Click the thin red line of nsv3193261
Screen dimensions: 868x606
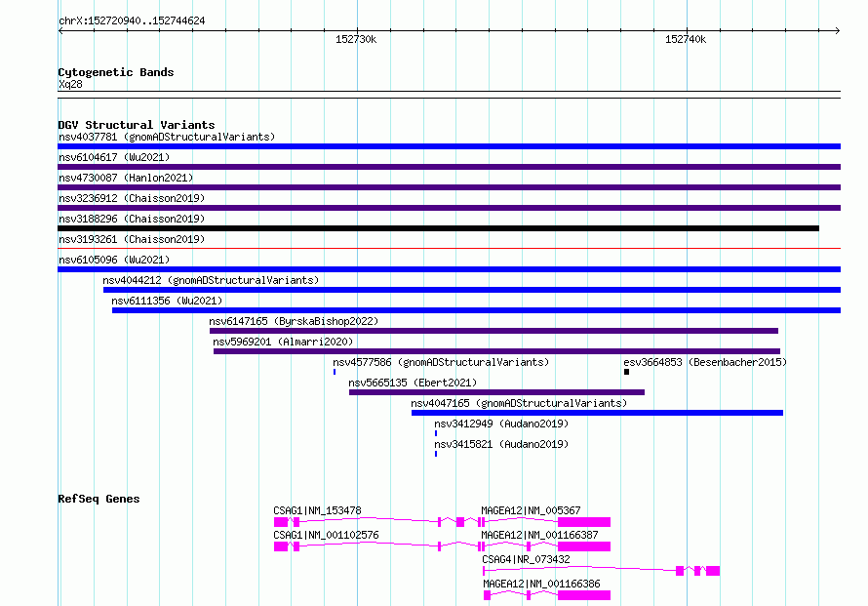[x=449, y=249]
